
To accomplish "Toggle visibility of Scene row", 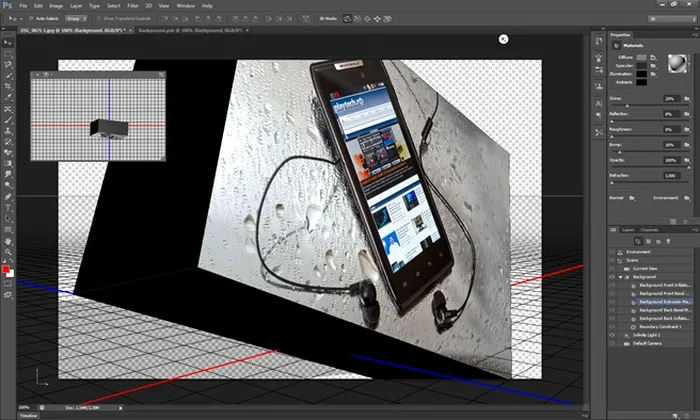I will [x=612, y=260].
